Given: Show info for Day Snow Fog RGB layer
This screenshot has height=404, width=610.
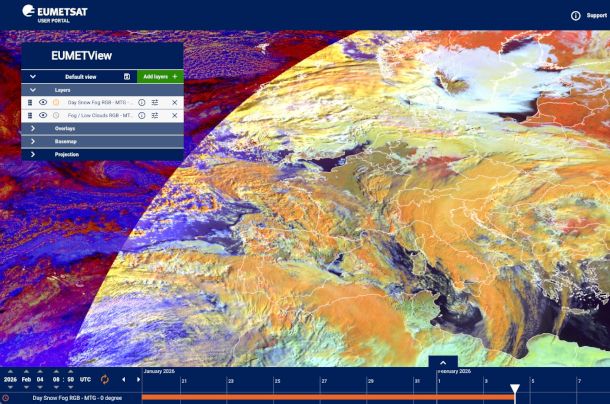Looking at the screenshot, I should (x=142, y=103).
